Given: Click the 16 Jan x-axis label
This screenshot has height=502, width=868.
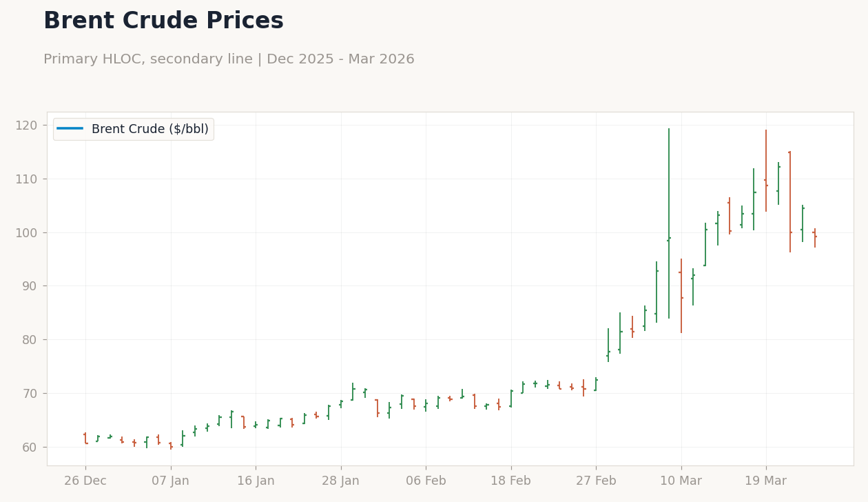Looking at the screenshot, I should pyautogui.click(x=256, y=481).
